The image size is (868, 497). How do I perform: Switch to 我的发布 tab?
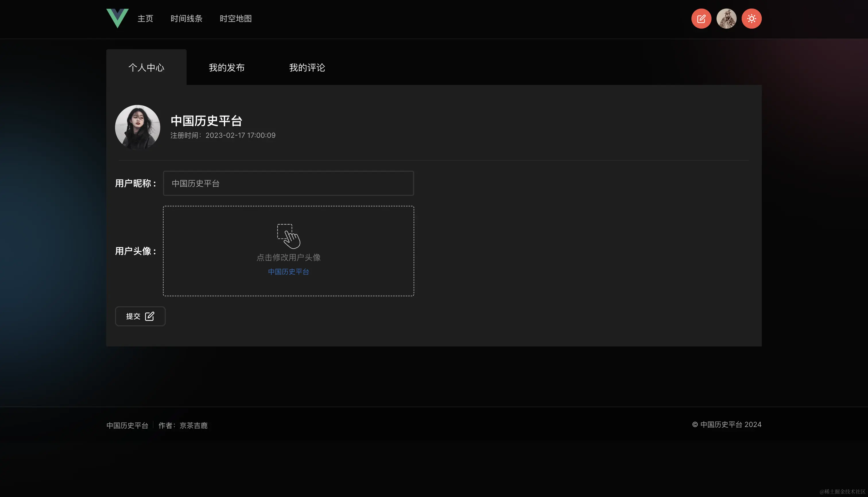click(226, 68)
